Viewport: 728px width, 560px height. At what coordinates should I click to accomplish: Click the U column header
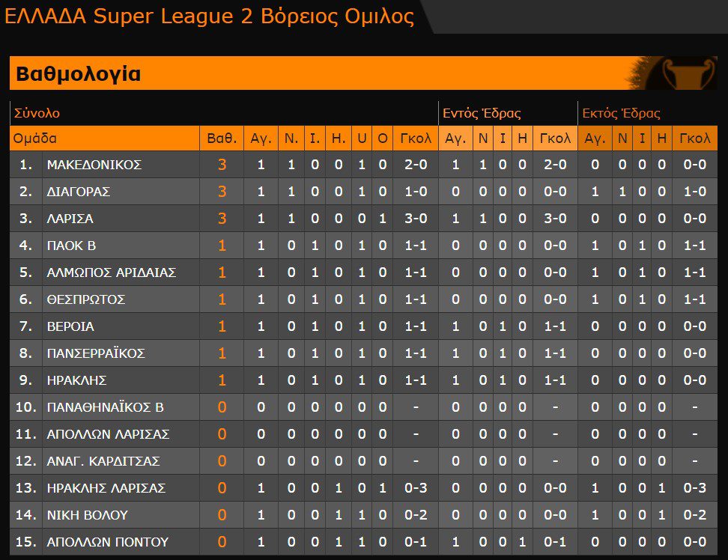362,139
